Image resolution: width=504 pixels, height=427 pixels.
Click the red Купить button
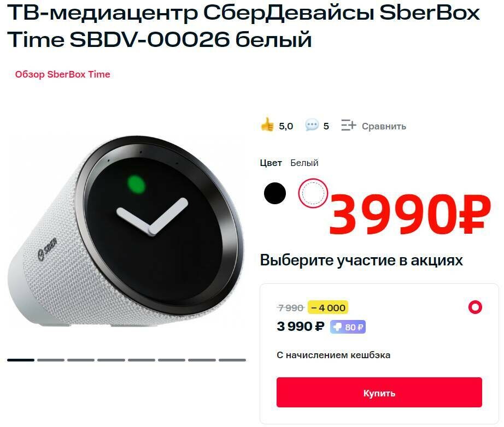379,393
